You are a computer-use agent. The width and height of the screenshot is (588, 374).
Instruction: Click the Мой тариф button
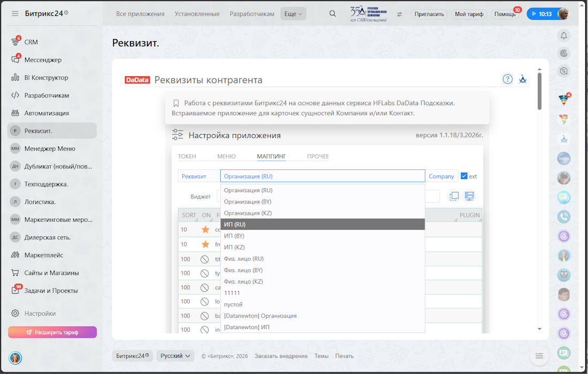[469, 14]
